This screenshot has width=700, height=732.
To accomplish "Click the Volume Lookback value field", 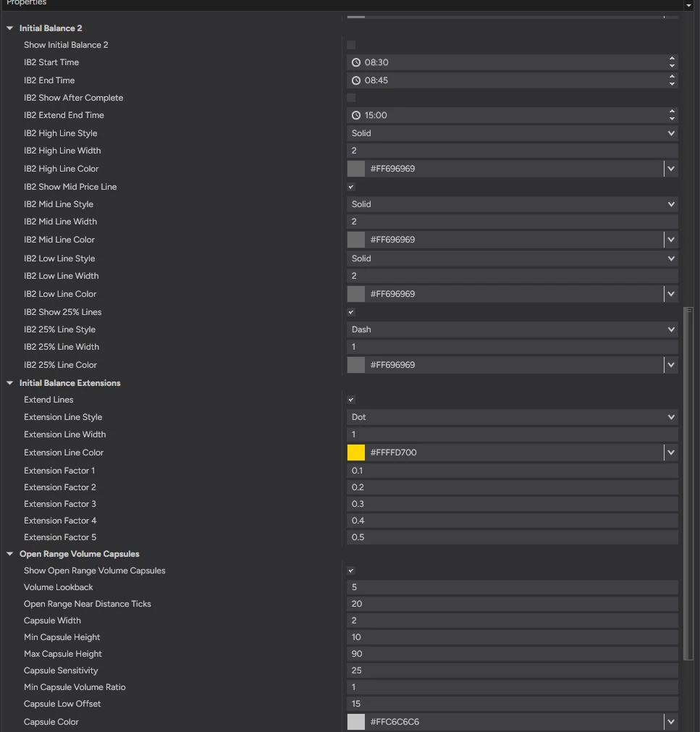I will click(512, 587).
